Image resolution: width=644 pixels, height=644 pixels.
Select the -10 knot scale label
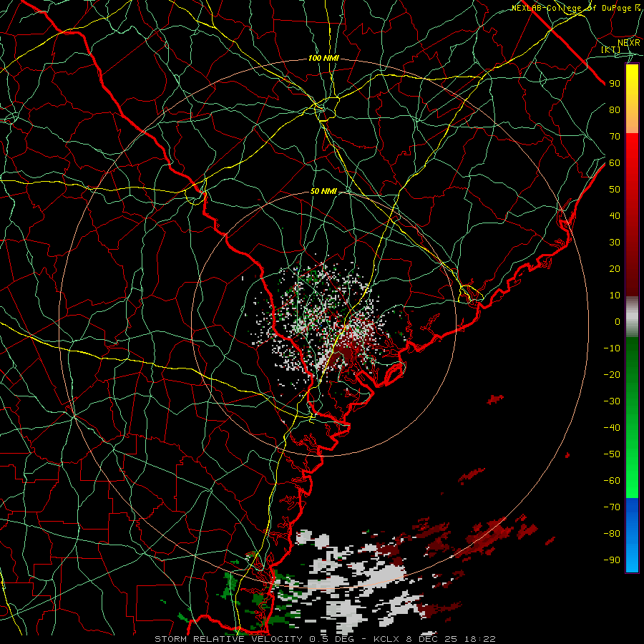[612, 348]
